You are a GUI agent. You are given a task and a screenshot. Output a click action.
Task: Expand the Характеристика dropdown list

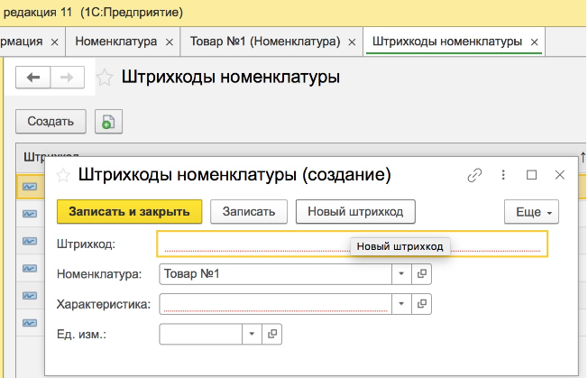[401, 304]
